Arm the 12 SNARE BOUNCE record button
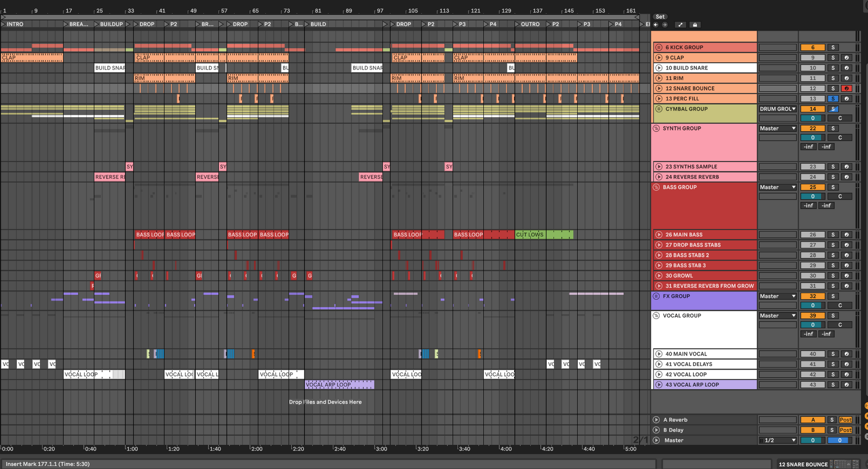This screenshot has width=868, height=469. tap(846, 88)
